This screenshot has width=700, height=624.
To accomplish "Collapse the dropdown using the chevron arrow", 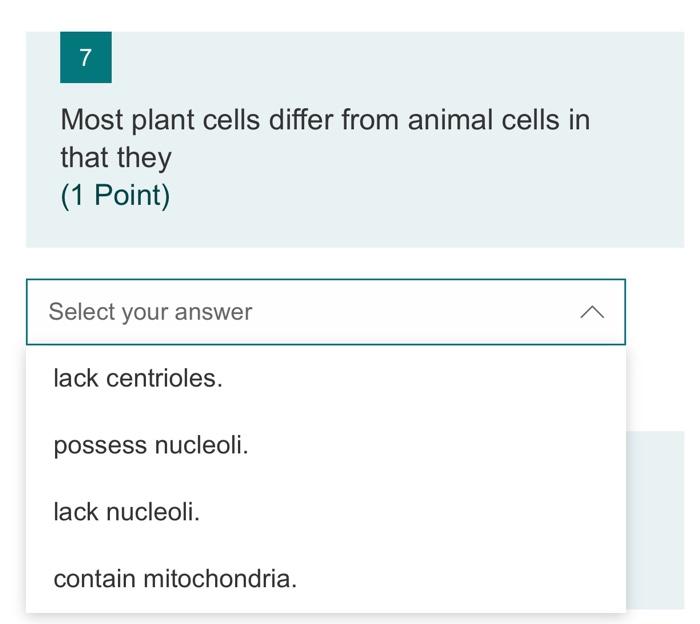I will [592, 312].
